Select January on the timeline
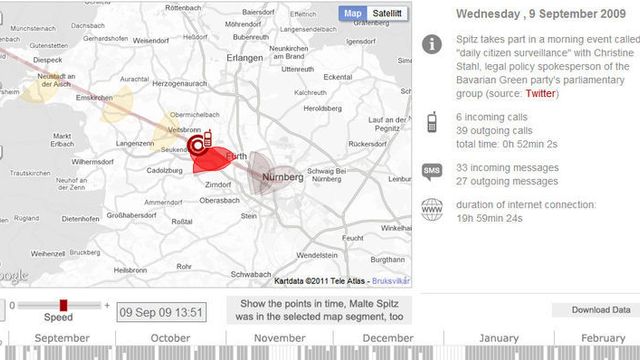The height and width of the screenshot is (360, 640). tap(499, 338)
